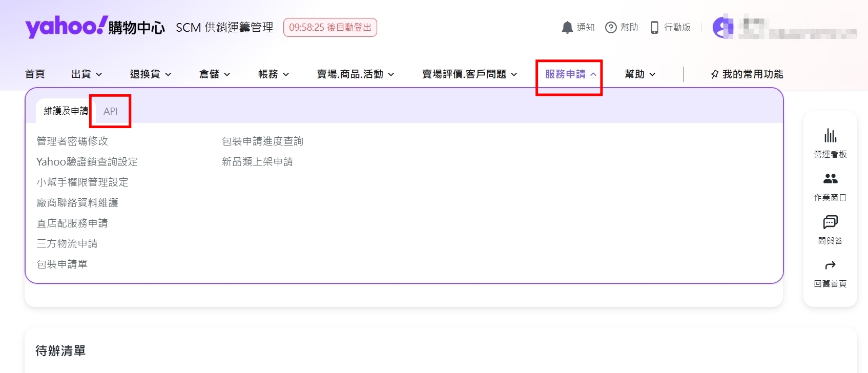Viewport: 868px width, 373px height.
Task: Open mobile version phone icon
Action: coord(654,28)
